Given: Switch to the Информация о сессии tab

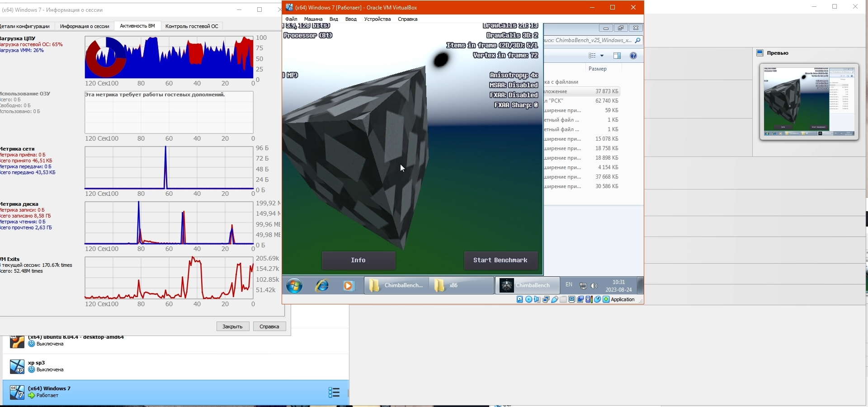Looking at the screenshot, I should tap(85, 26).
